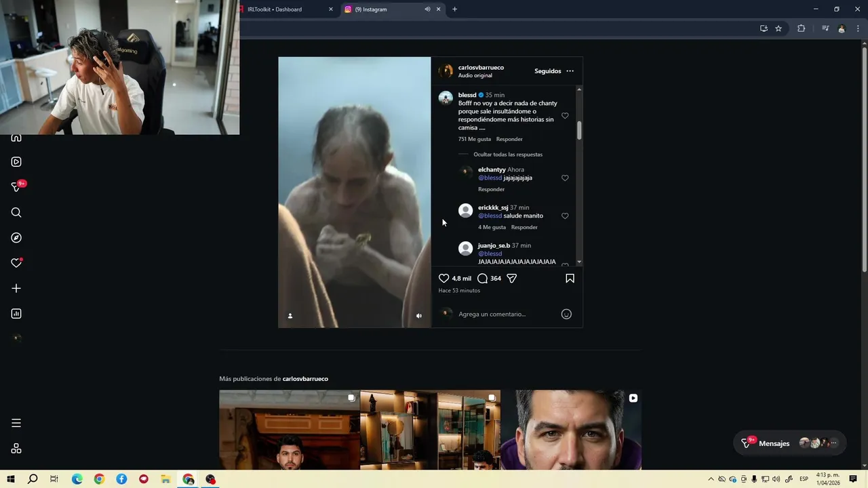The image size is (868, 488).
Task: Toggle video sound on the reel
Action: click(419, 316)
